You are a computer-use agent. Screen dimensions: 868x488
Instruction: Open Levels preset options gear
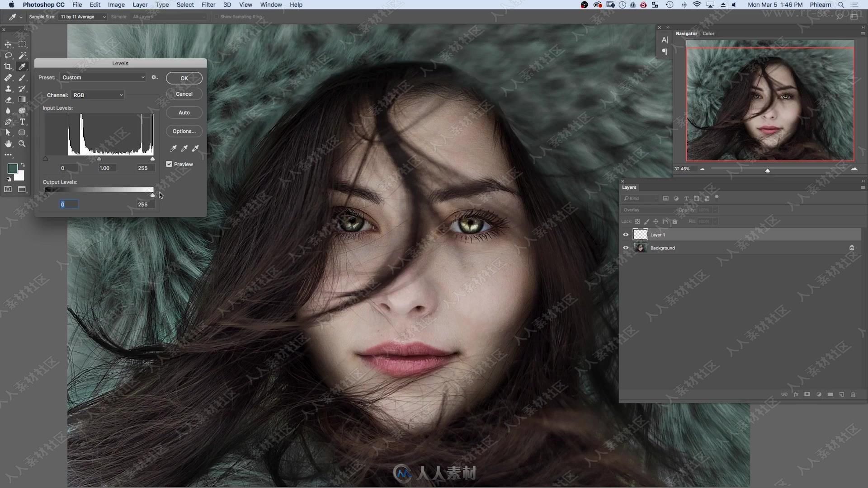(x=155, y=77)
